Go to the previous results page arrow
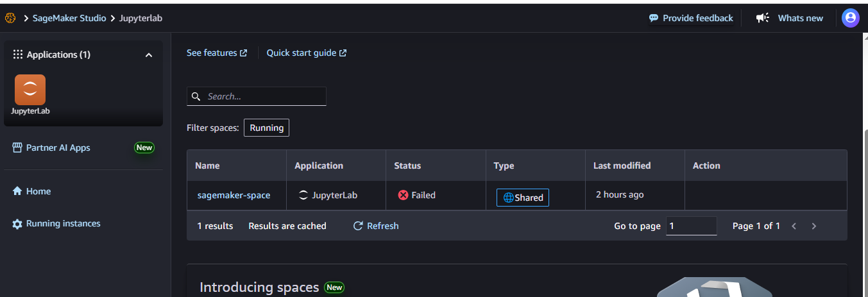Screen dimensions: 868x297 [x=794, y=226]
